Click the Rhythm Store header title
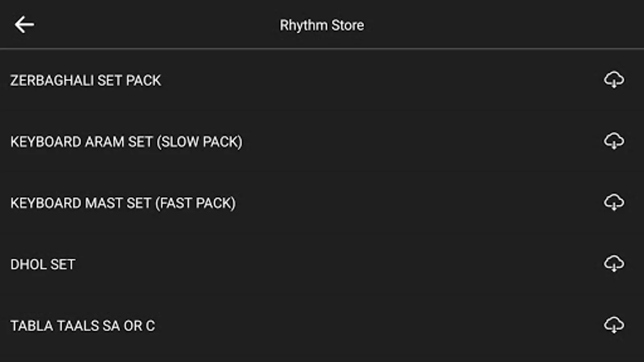644x362 pixels. [x=322, y=25]
